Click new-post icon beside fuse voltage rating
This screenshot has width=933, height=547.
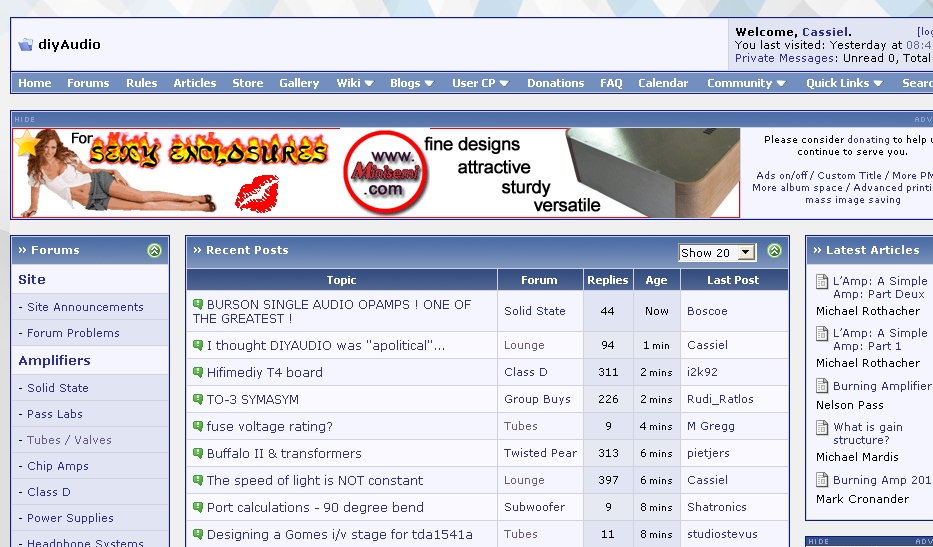coord(198,426)
